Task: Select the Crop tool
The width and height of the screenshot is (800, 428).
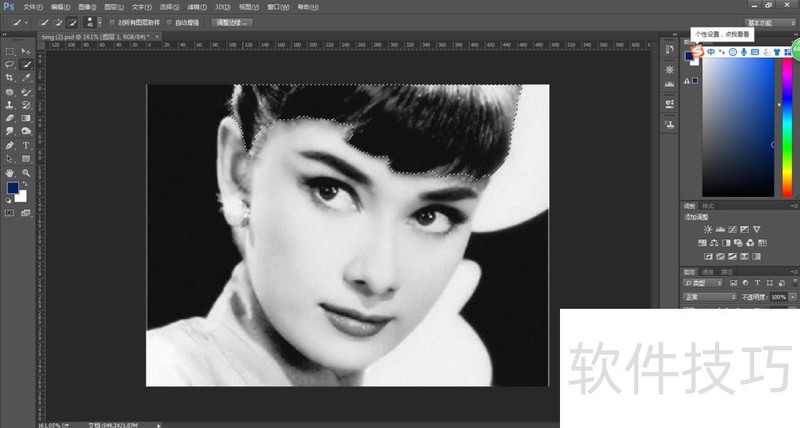Action: click(9, 77)
